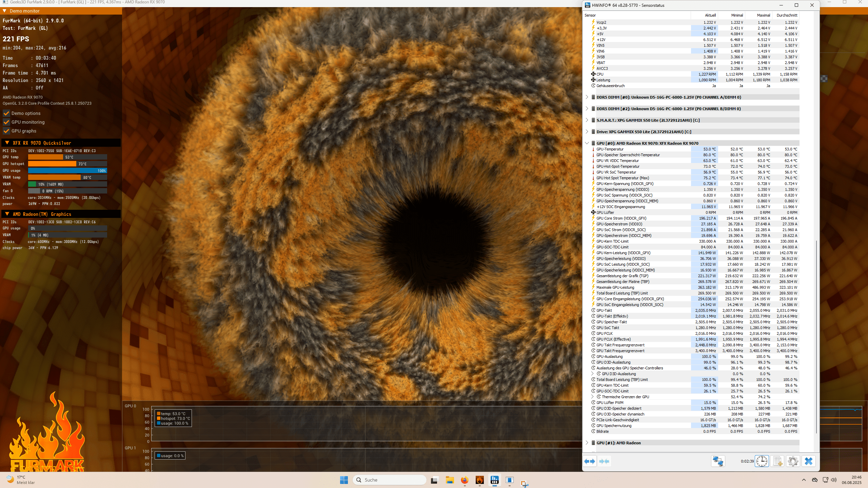Disable the GPU graphs checkbox
Image resolution: width=868 pixels, height=488 pixels.
click(6, 131)
